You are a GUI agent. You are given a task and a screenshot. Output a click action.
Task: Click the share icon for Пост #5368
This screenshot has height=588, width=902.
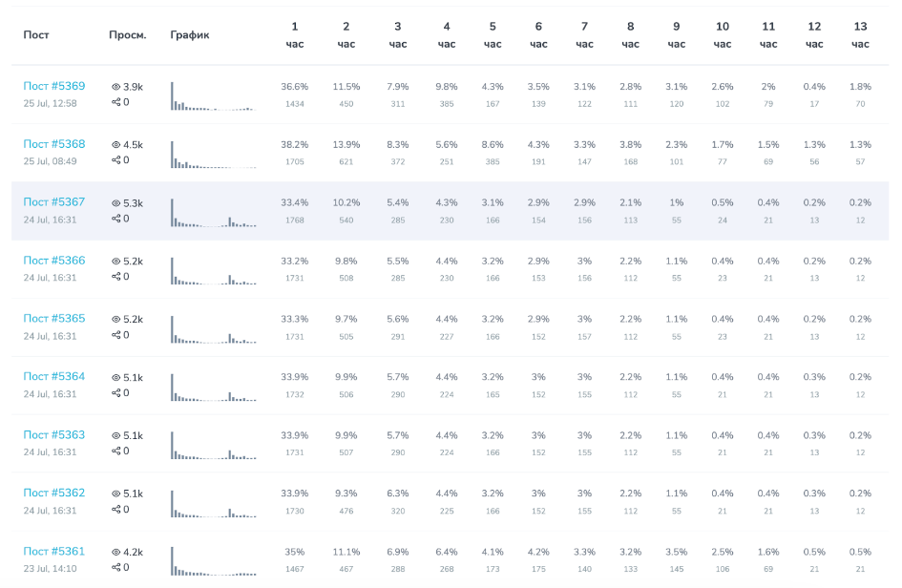click(x=115, y=160)
